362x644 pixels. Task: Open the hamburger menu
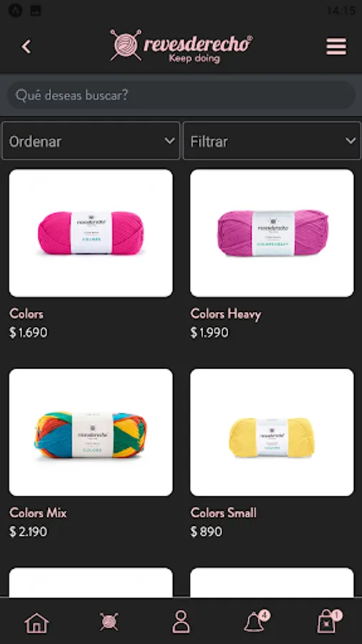(x=336, y=47)
